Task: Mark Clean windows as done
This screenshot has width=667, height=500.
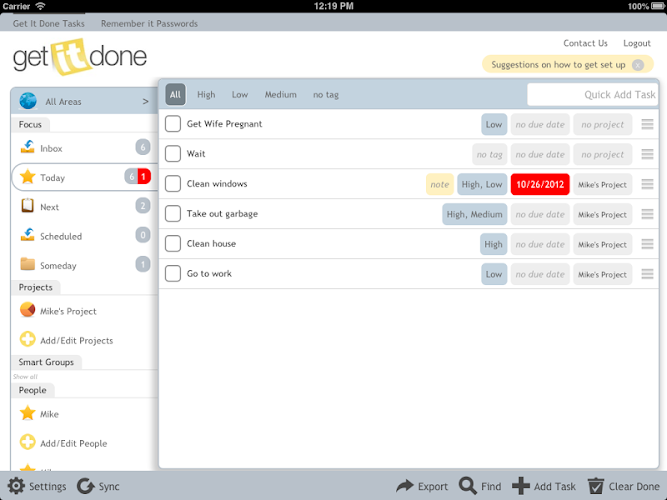Action: click(173, 184)
